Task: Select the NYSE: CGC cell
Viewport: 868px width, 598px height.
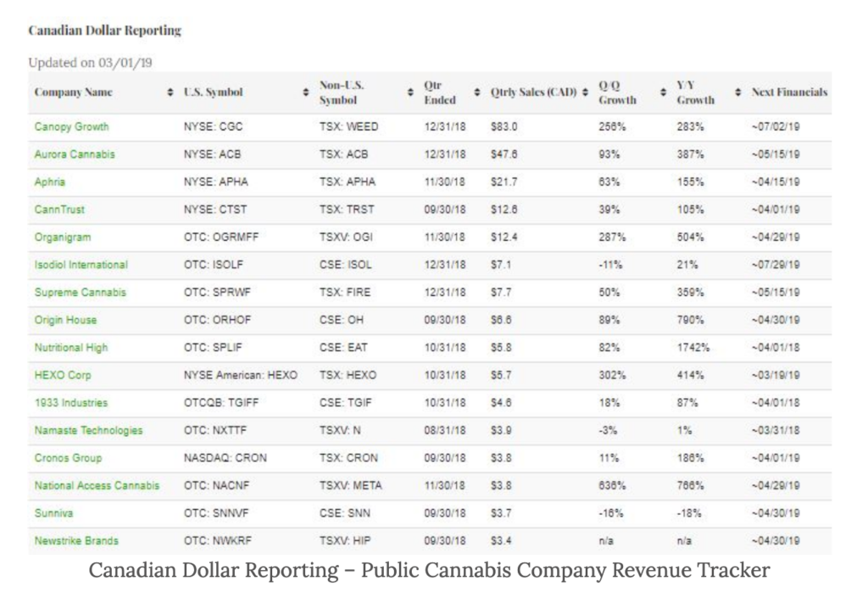Action: click(x=213, y=126)
